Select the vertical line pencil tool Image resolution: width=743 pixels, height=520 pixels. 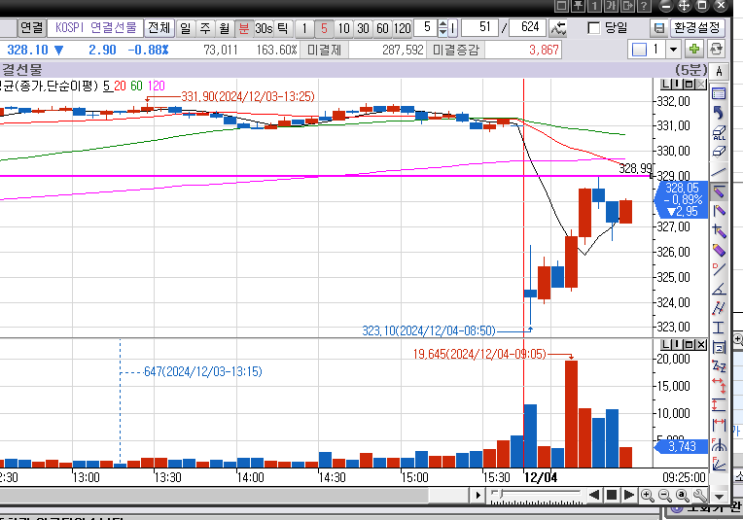click(719, 210)
